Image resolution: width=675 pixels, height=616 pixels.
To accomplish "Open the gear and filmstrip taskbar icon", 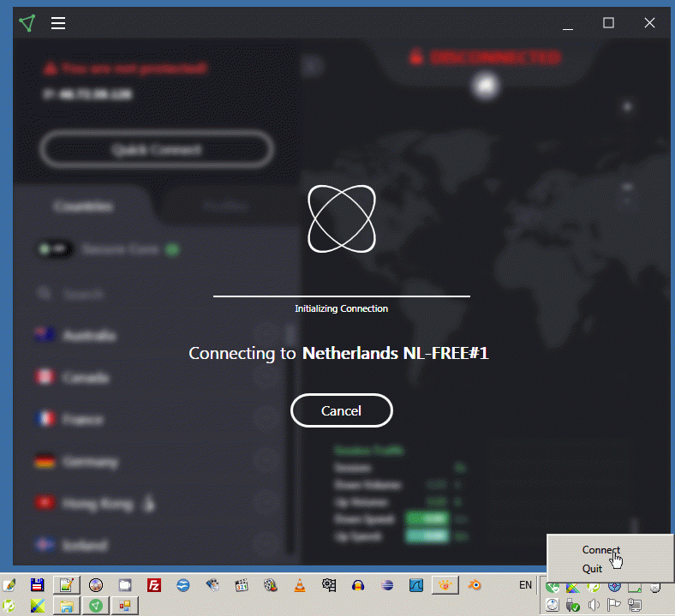I will point(329,585).
